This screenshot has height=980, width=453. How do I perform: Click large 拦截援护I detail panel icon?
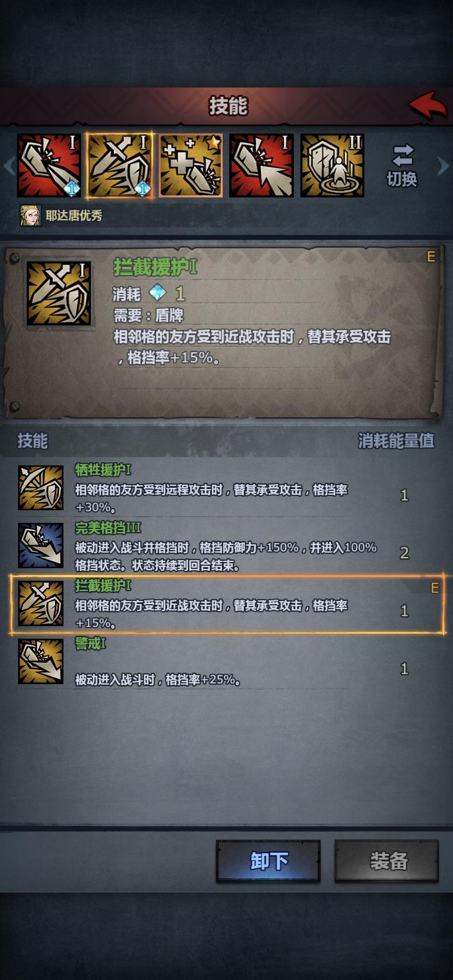click(59, 293)
